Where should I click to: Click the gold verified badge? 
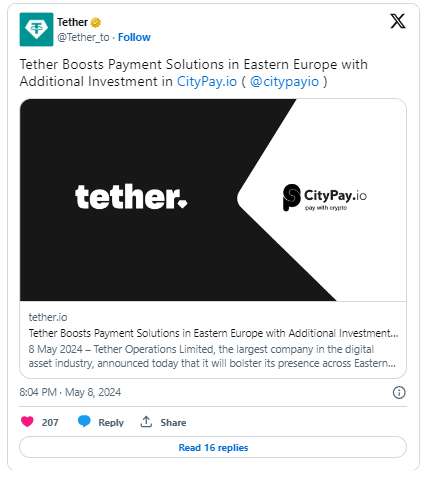click(96, 22)
